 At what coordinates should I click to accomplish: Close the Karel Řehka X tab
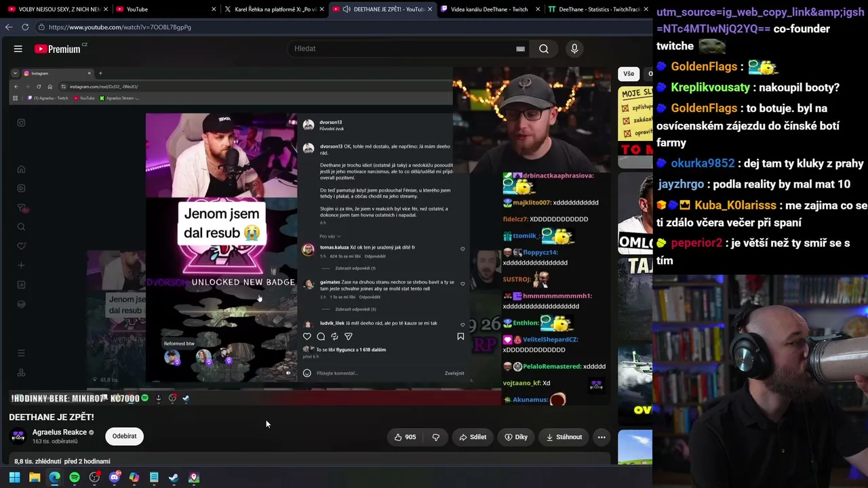click(322, 9)
